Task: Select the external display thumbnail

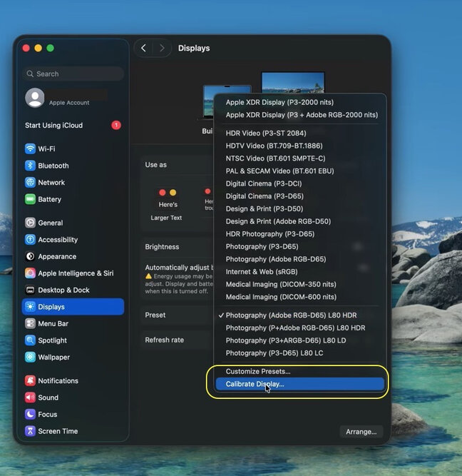Action: click(x=293, y=83)
